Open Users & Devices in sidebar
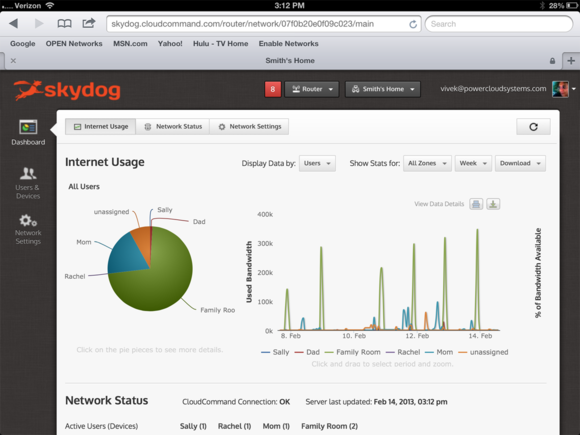 (28, 183)
